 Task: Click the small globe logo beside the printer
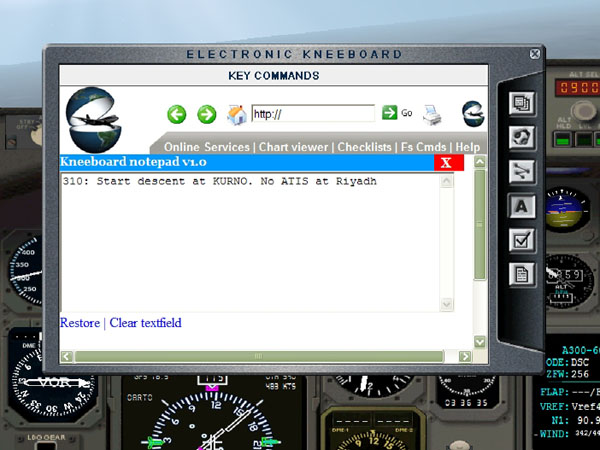pyautogui.click(x=473, y=114)
